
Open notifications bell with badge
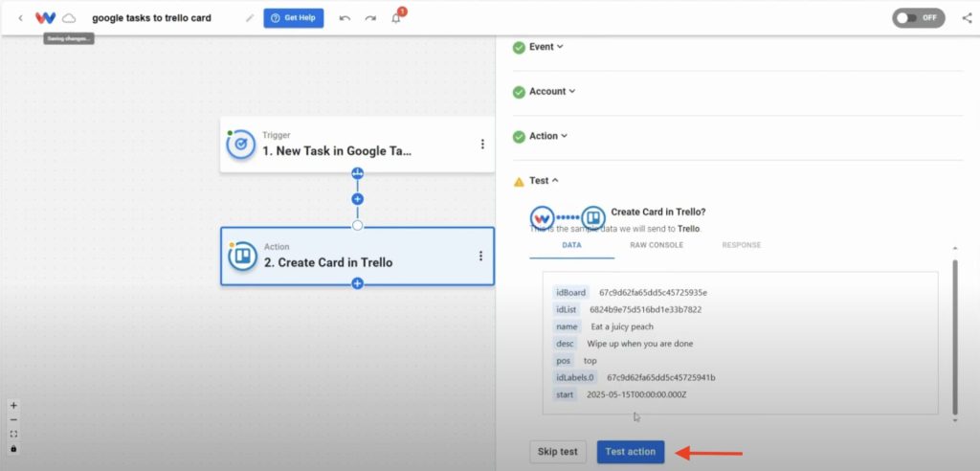pos(397,16)
